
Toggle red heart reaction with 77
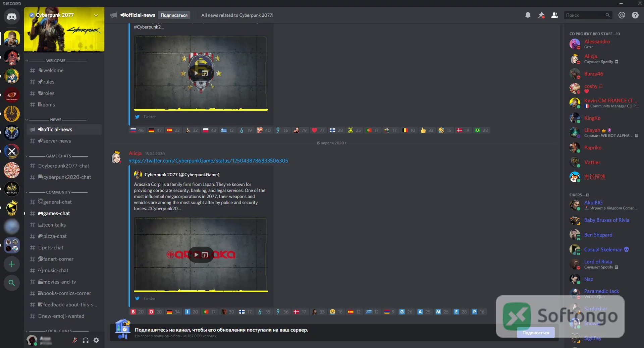pyautogui.click(x=318, y=130)
